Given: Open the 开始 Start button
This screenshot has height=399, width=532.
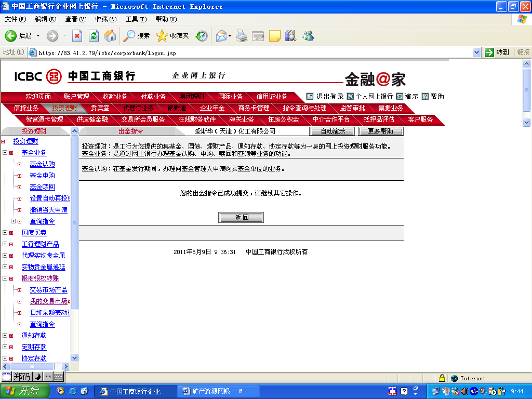Looking at the screenshot, I should point(25,391).
